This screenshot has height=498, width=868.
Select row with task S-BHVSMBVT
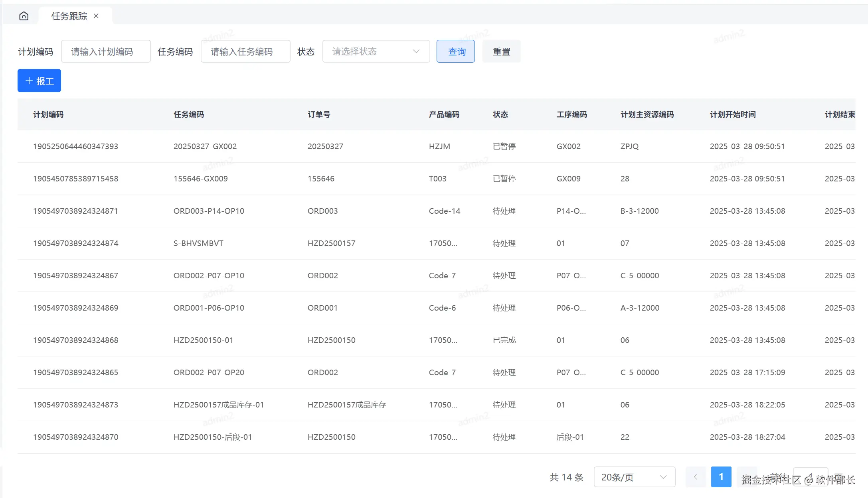(198, 243)
